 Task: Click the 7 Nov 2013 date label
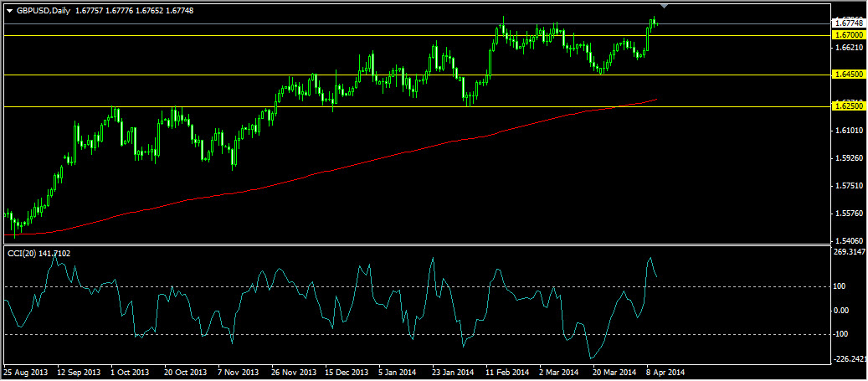[x=239, y=372]
